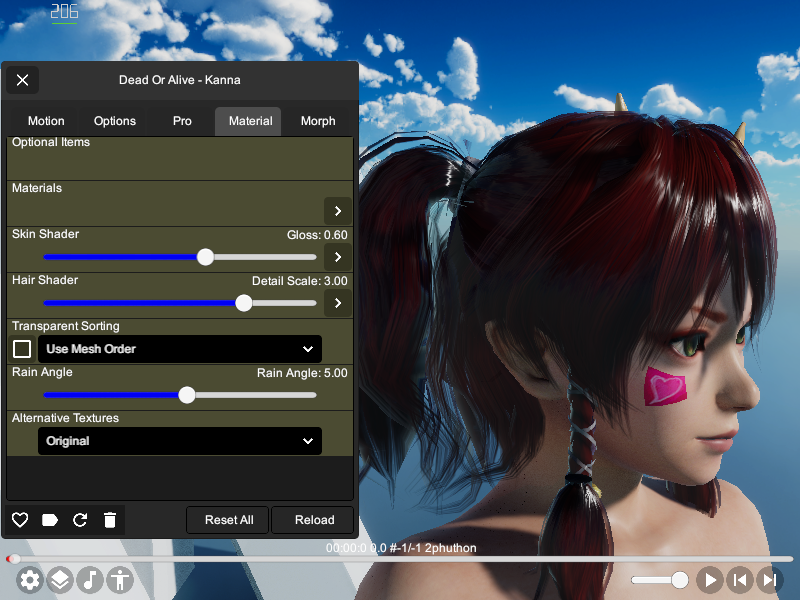This screenshot has width=800, height=600.
Task: Click the human figure pose icon
Action: (120, 580)
